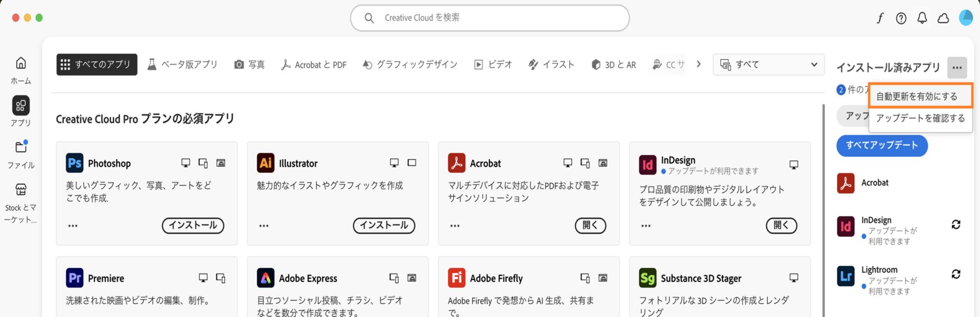Select the Acrobat と PDF tab
The image size is (980, 317).
tap(313, 64)
